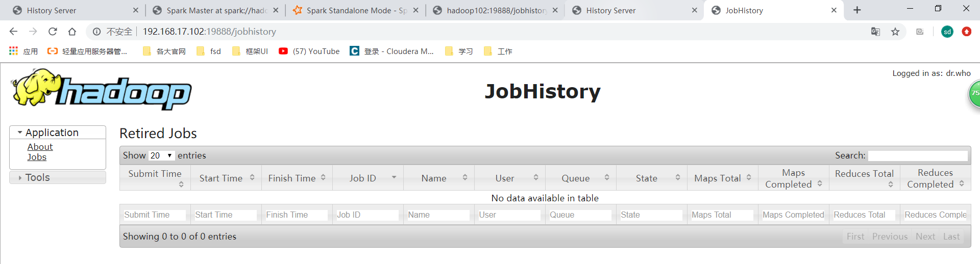Screen dimensions: 980x264
Task: Open the Show entries count dropdown
Action: (161, 155)
